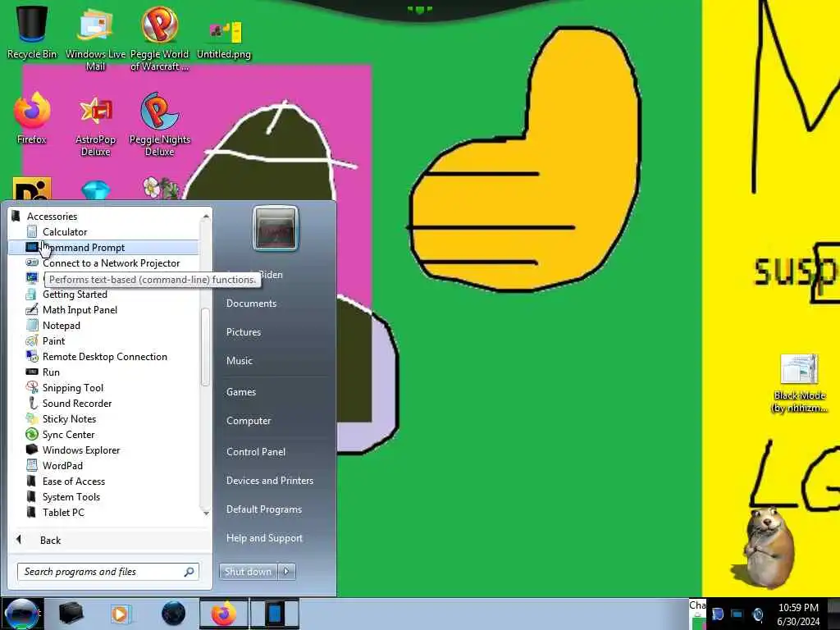Open the dark globe taskbar icon
840x630 pixels.
[173, 614]
